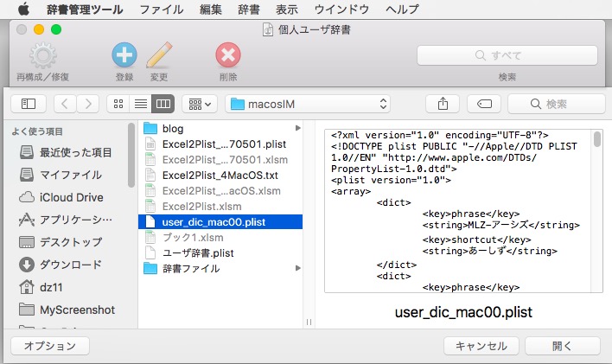Viewport: 612px width, 364px height.
Task: Toggle the sidebar visibility button
Action: point(29,104)
